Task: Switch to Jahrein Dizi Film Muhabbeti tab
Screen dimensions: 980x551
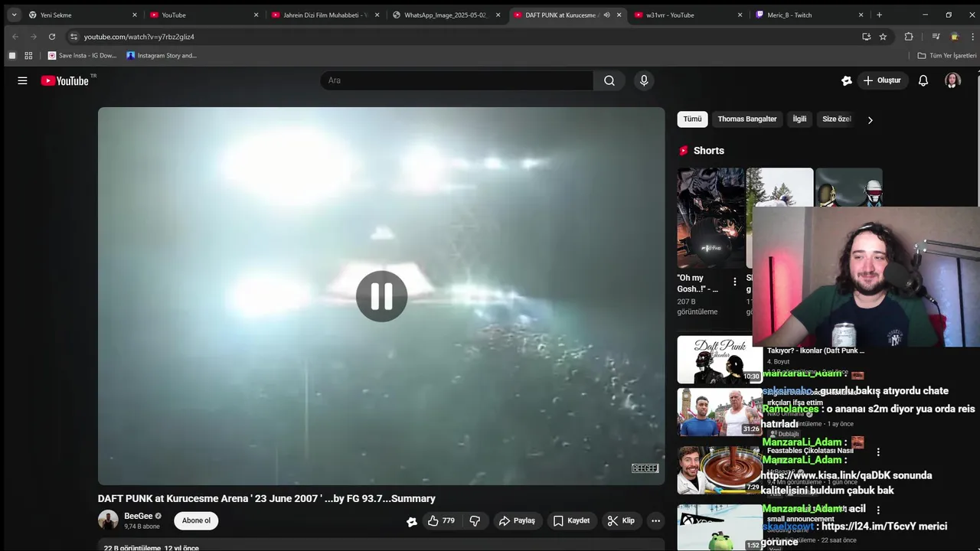Action: (x=325, y=15)
